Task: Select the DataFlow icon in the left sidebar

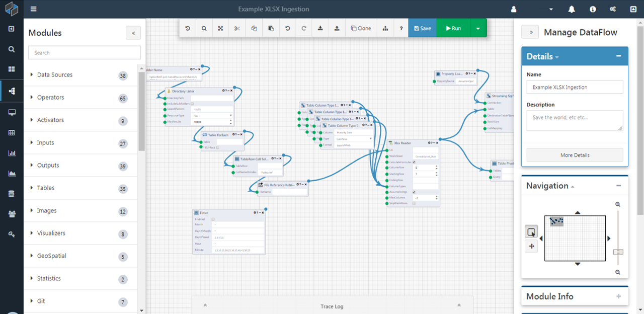Action: (11, 91)
